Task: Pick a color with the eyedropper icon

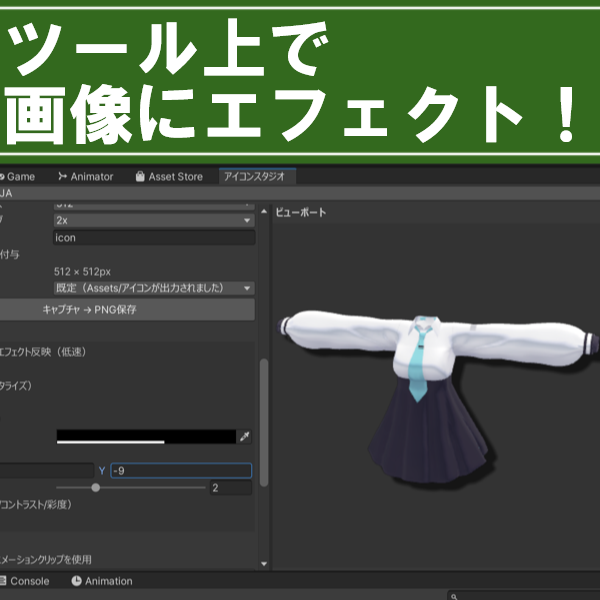Action: (245, 437)
